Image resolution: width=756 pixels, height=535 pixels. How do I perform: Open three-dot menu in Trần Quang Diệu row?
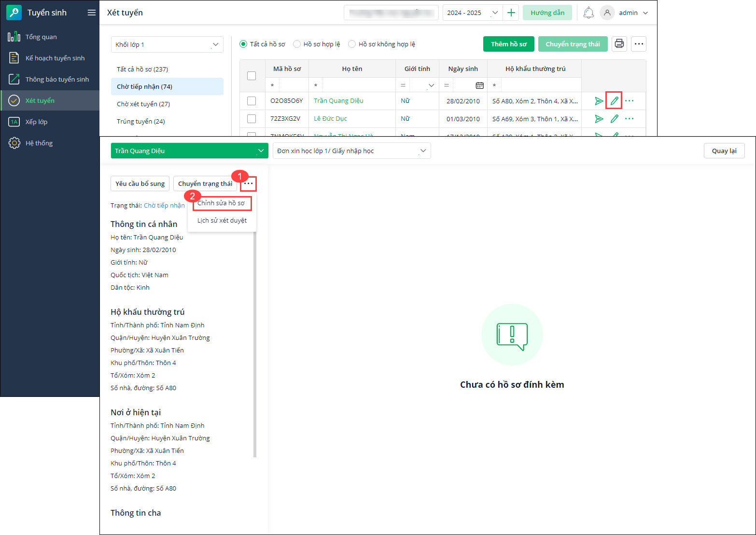coord(630,101)
